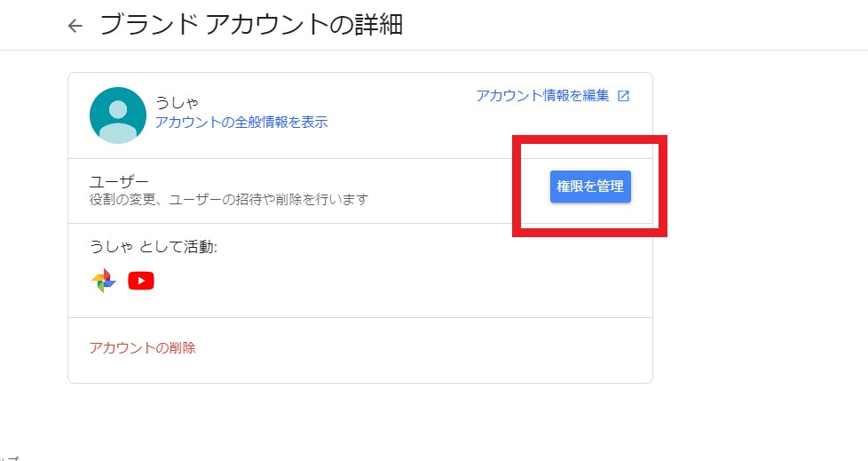Go back using the left arrow icon
Viewport: 868px width, 461px height.
pyautogui.click(x=75, y=26)
